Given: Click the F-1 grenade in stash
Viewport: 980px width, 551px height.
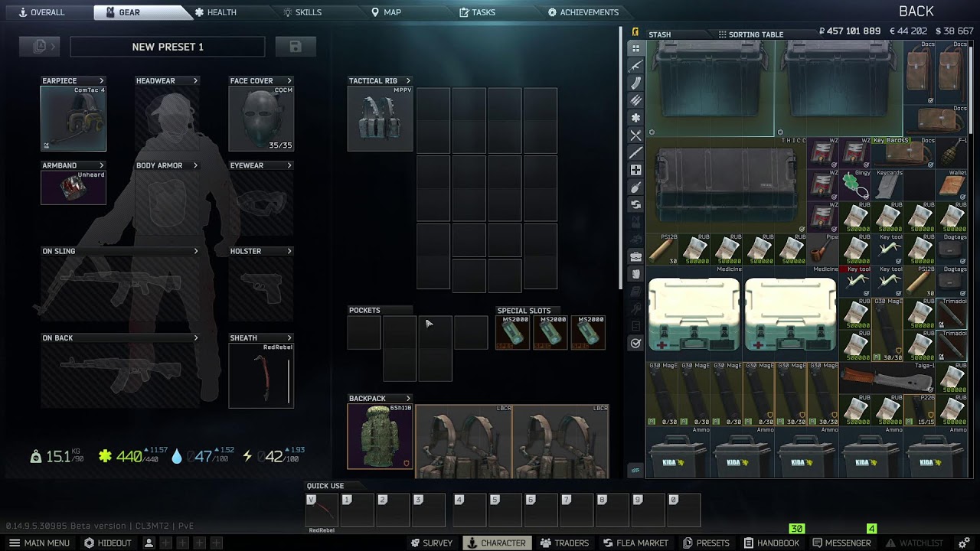Looking at the screenshot, I should [x=952, y=153].
